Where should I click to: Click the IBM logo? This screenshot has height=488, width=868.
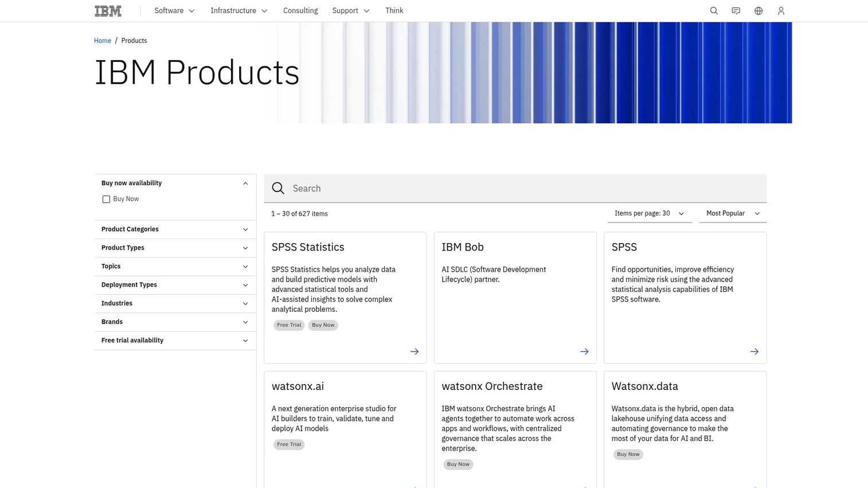pos(108,11)
